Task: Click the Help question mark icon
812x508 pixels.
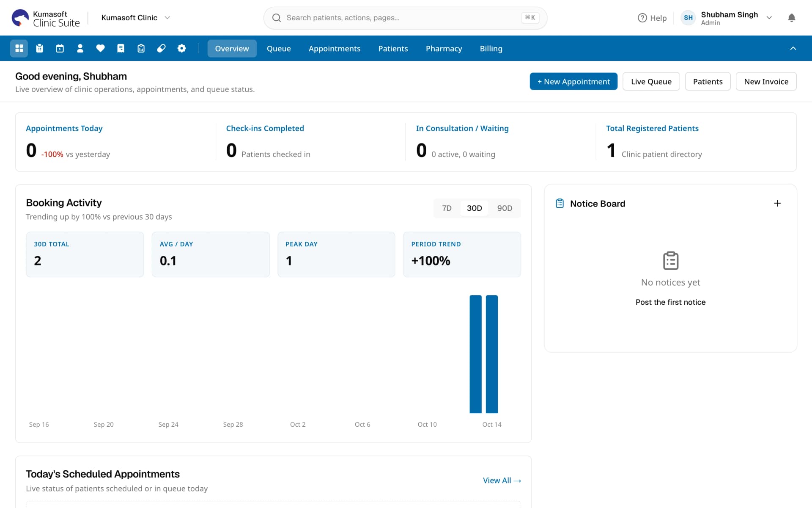Action: pos(642,18)
